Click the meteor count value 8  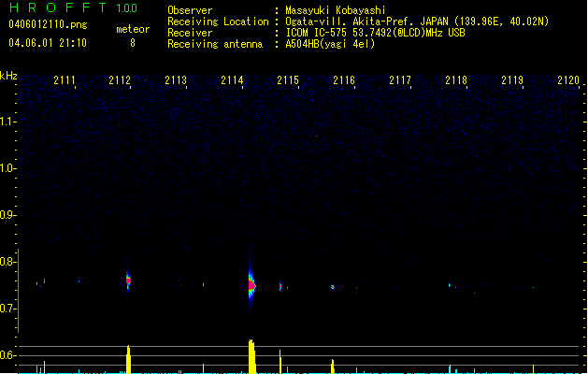pos(133,43)
